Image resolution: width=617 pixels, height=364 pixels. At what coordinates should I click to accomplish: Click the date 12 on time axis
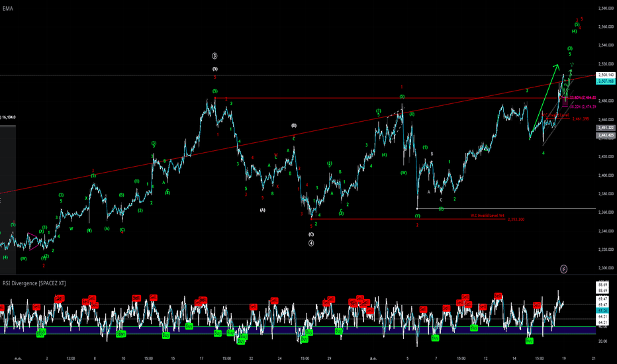click(x=485, y=359)
